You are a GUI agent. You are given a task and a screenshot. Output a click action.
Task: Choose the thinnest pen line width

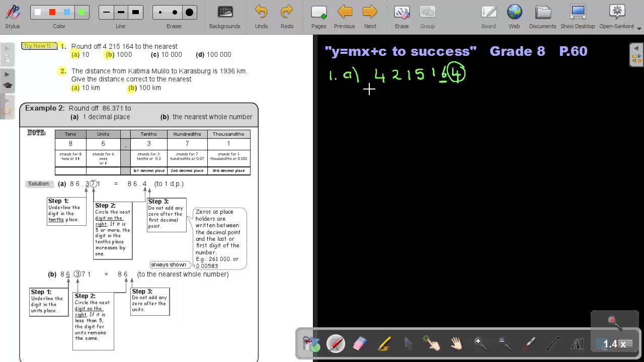tap(106, 12)
